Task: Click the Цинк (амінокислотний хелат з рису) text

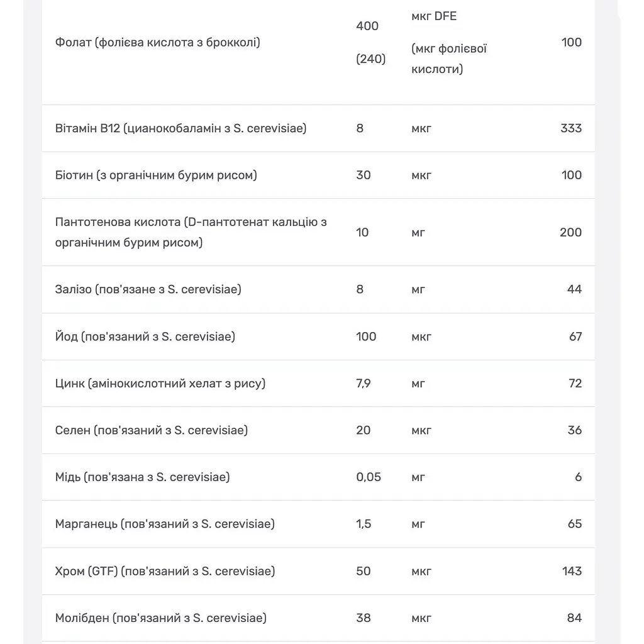Action: pyautogui.click(x=160, y=383)
